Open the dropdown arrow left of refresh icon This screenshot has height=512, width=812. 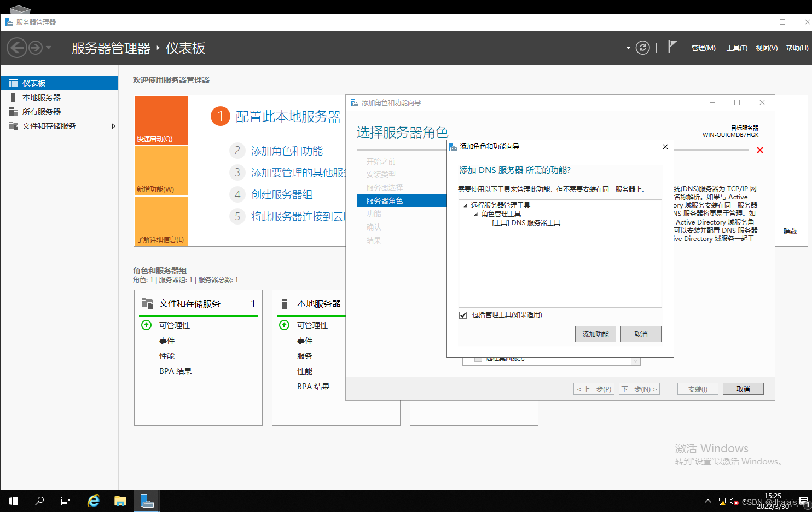click(x=628, y=48)
